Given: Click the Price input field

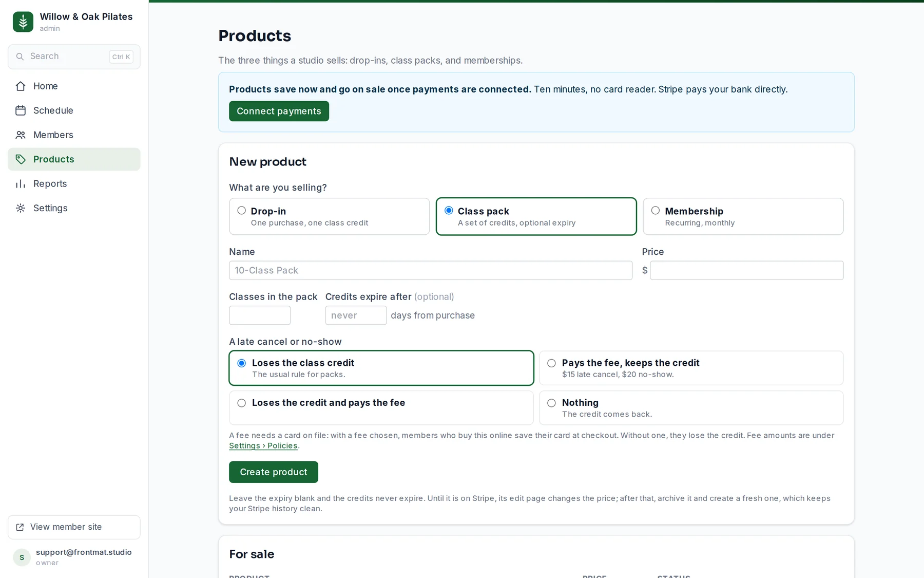Looking at the screenshot, I should tap(746, 271).
